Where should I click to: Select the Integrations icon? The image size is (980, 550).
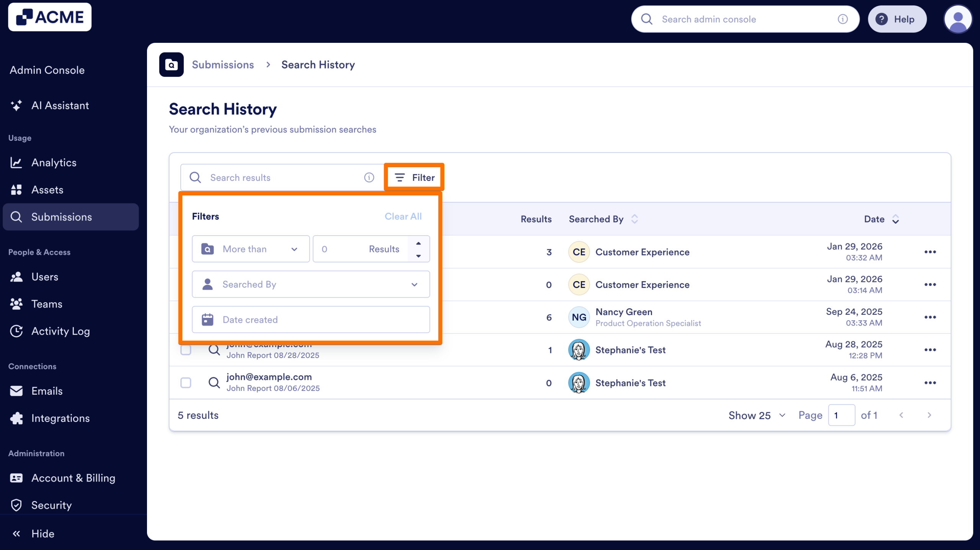[17, 418]
